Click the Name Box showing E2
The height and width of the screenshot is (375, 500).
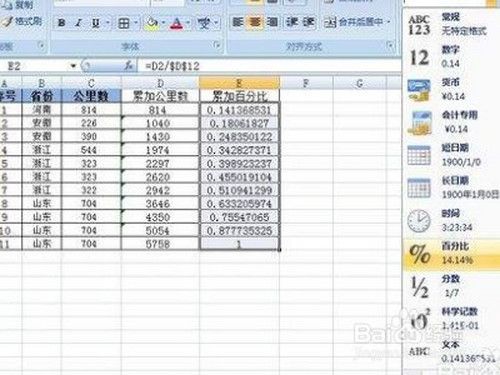coord(34,66)
